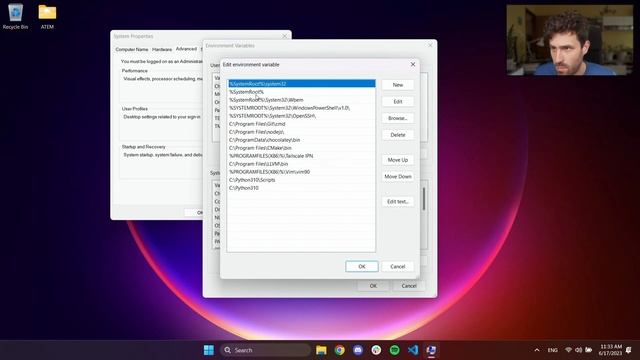The width and height of the screenshot is (640, 360).
Task: Select the C:\Program Files\nodejs entry
Action: coord(302,132)
